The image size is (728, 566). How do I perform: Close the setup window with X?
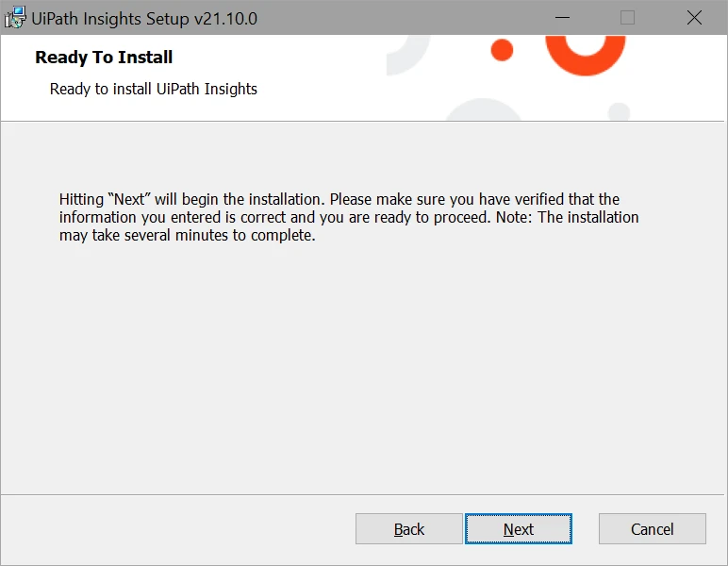(694, 18)
